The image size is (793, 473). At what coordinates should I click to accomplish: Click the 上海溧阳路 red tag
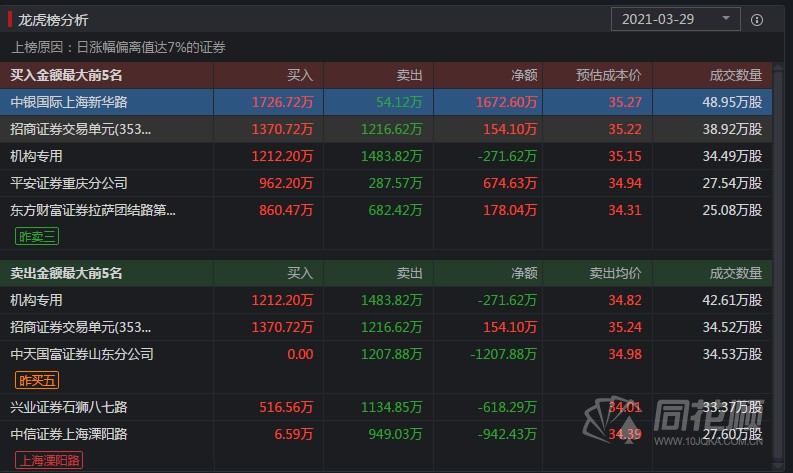pos(49,460)
